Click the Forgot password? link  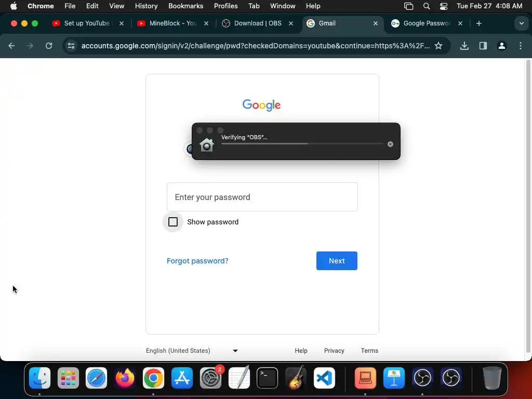pos(197,261)
